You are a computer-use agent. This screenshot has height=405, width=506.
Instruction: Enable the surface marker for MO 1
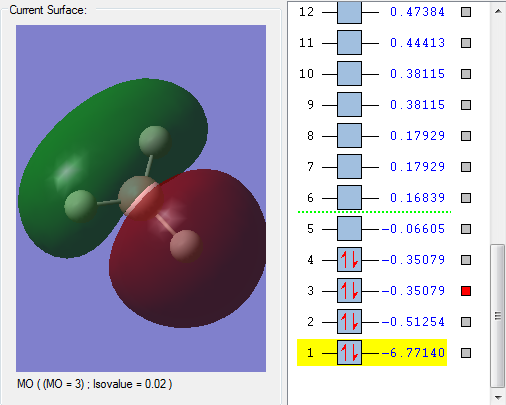(x=466, y=353)
